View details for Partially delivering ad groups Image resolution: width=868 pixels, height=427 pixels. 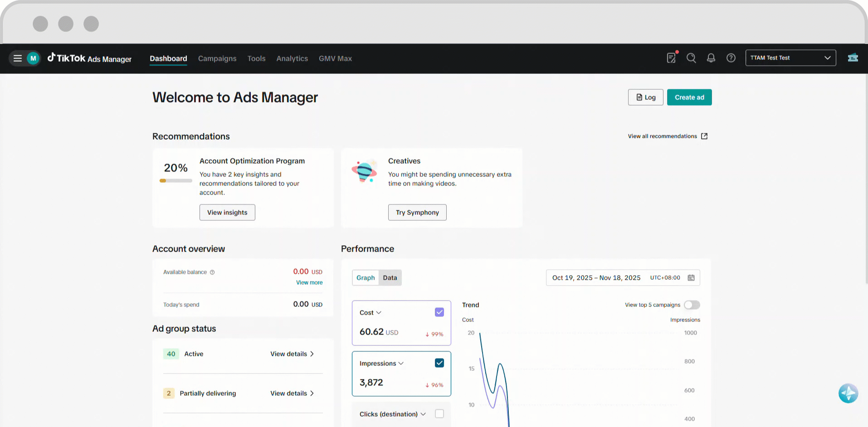[292, 393]
